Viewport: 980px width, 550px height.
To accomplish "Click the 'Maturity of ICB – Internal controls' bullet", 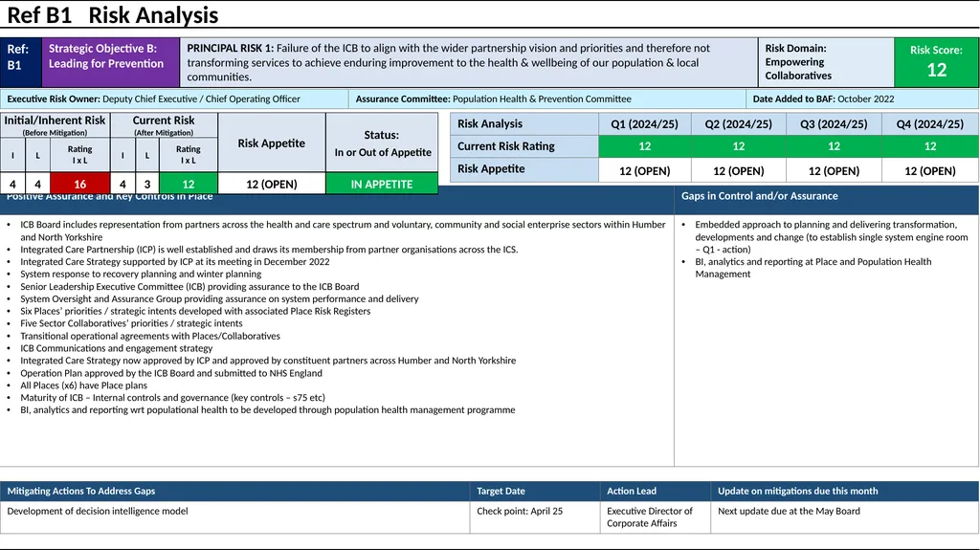I will pyautogui.click(x=172, y=398).
